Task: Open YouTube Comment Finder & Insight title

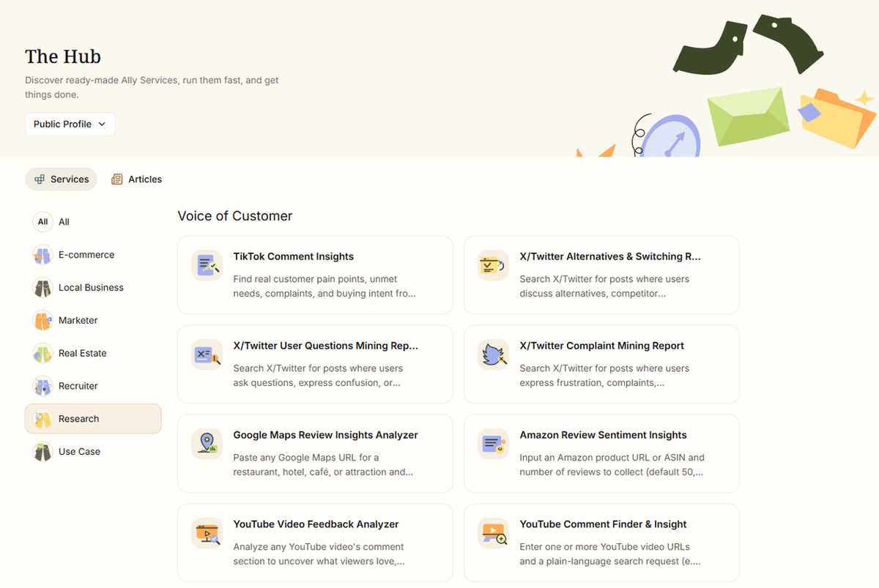Action: click(604, 525)
